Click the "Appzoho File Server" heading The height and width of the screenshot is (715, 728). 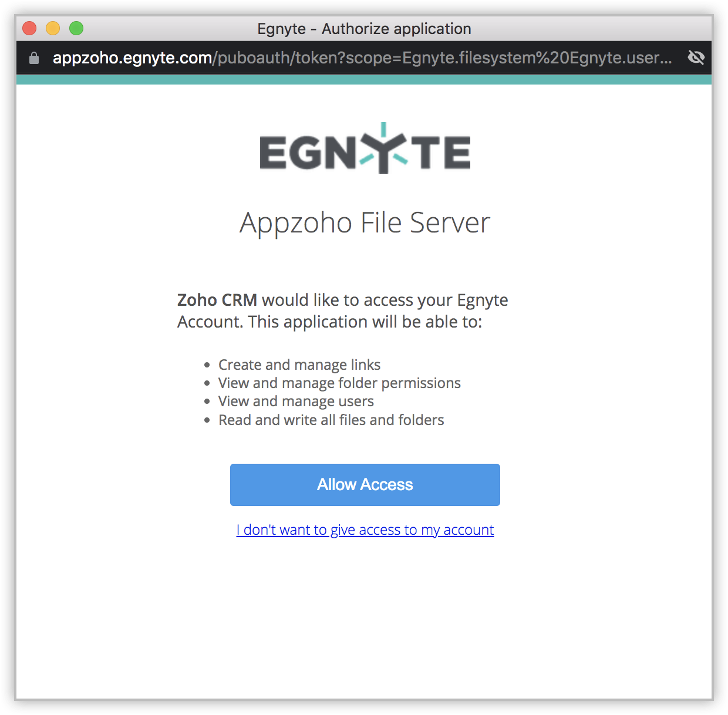[x=365, y=223]
